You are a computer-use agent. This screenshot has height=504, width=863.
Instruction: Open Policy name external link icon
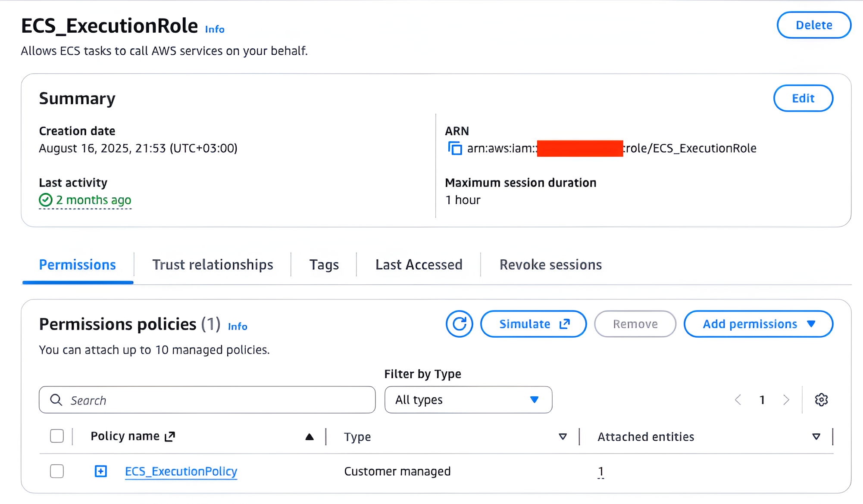(x=170, y=436)
